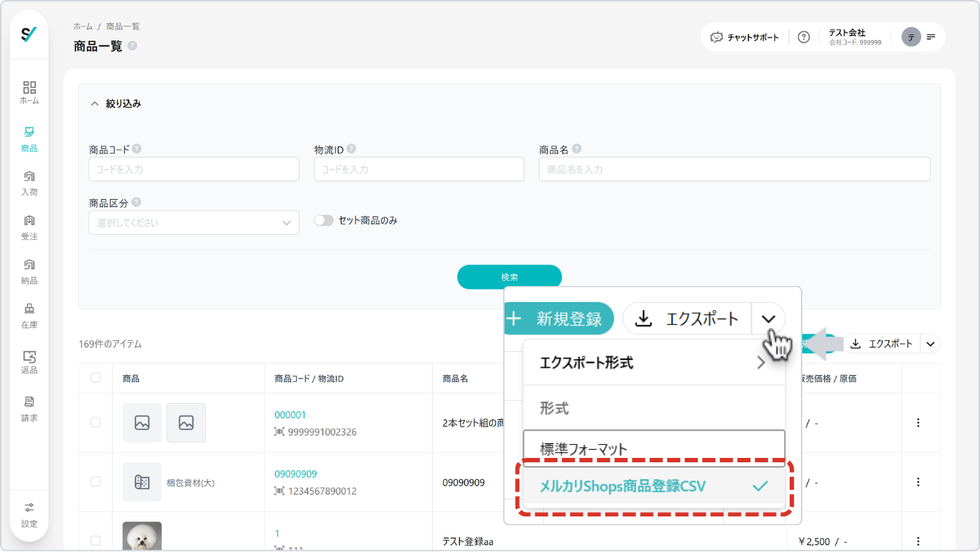Screen dimensions: 980x553
Task: Open the 請求 sidebar section
Action: pos(29,409)
